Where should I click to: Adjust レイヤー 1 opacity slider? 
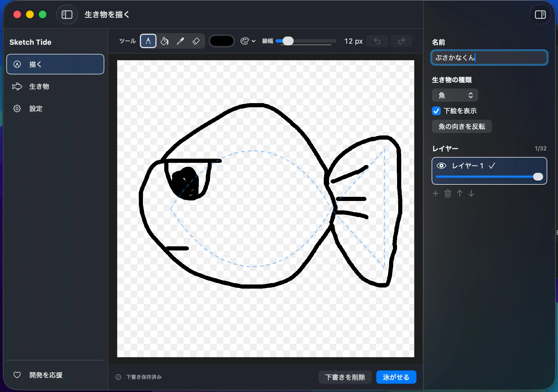pyautogui.click(x=489, y=177)
